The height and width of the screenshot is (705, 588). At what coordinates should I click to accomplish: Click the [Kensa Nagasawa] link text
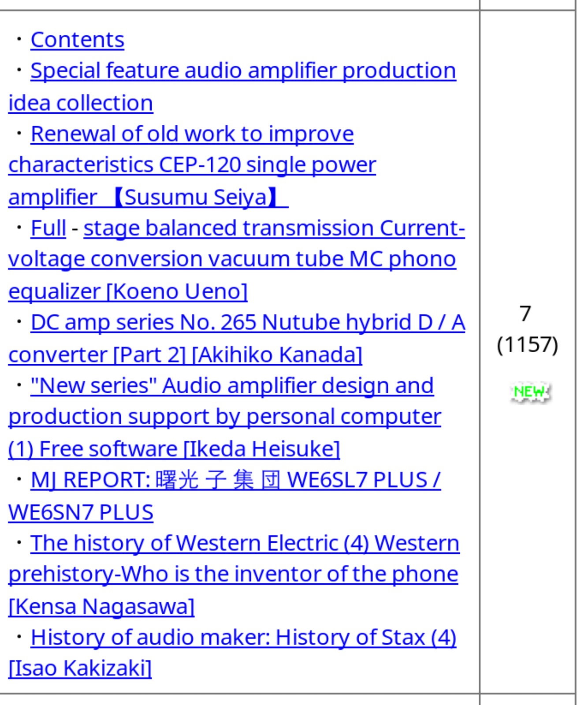pyautogui.click(x=101, y=607)
